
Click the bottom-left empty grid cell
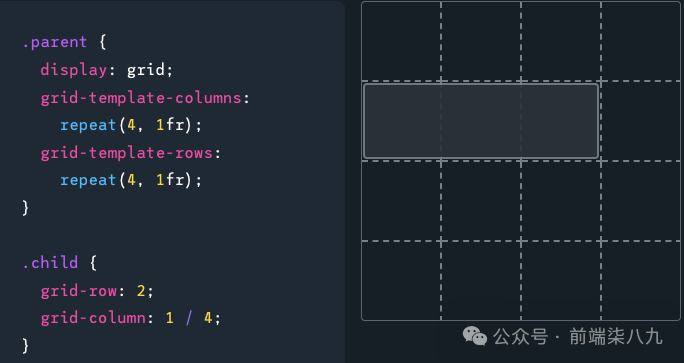pyautogui.click(x=401, y=281)
